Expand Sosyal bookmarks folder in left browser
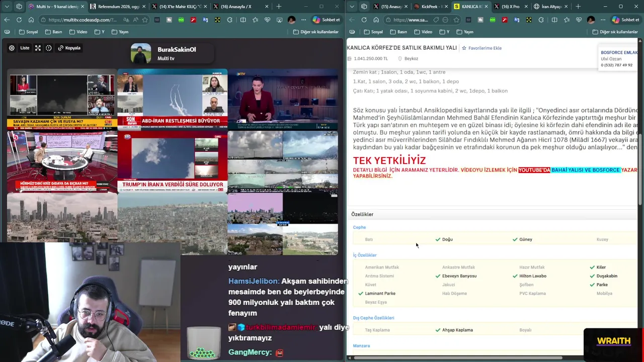The height and width of the screenshot is (362, 644). click(29, 32)
